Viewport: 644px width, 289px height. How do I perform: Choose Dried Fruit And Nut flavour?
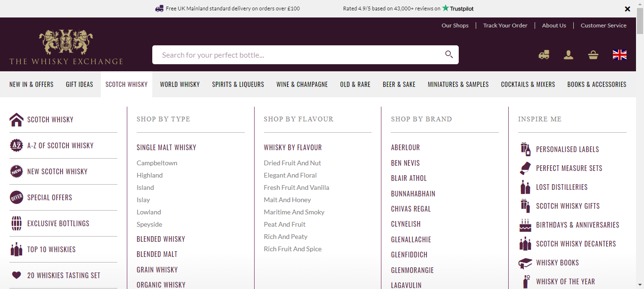pyautogui.click(x=292, y=163)
